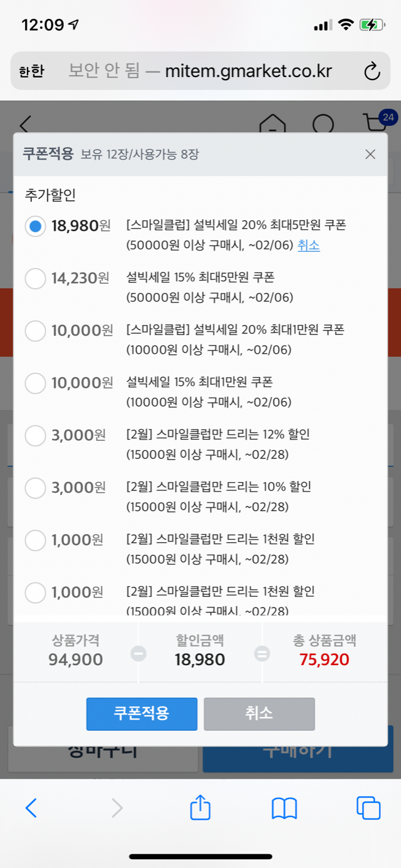Choose the 10,000원 스마일클럽 20% 최대1만원 coupon
Screen dimensions: 401x868
[x=36, y=330]
